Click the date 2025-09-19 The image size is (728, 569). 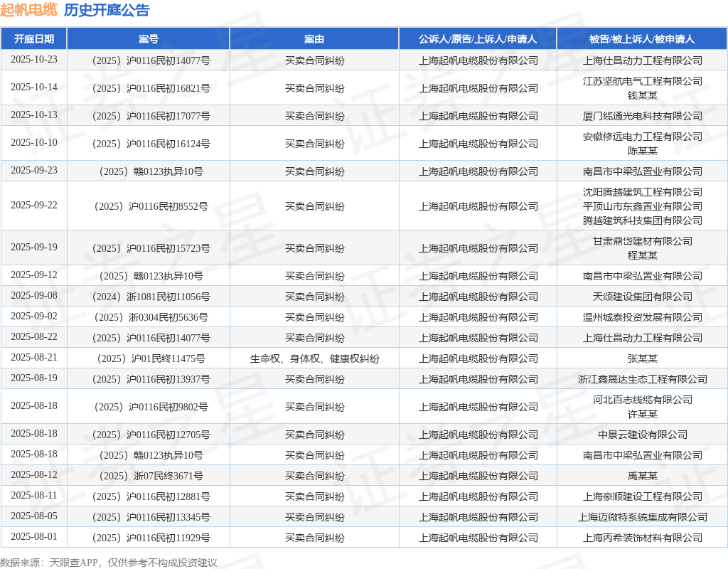(34, 247)
